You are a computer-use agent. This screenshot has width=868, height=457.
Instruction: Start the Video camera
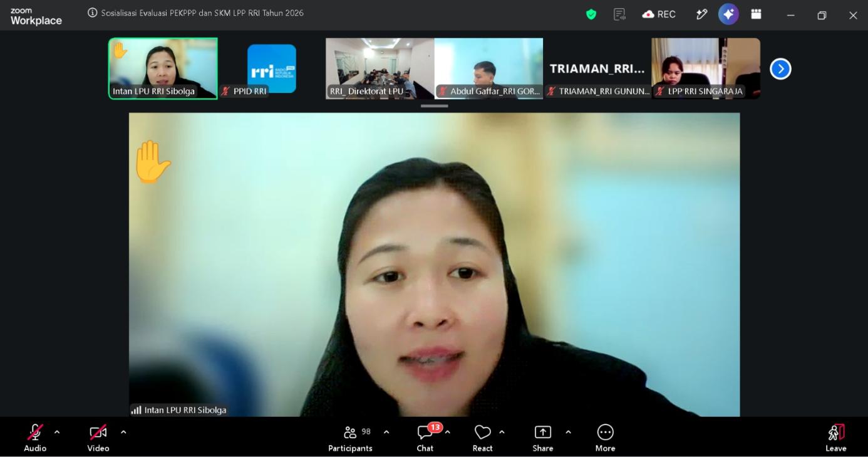pyautogui.click(x=98, y=437)
